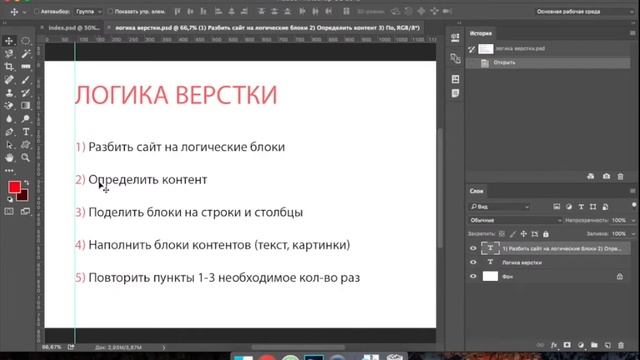Delete layer with Layers panel trash
This screenshot has width=640, height=360.
[621, 345]
